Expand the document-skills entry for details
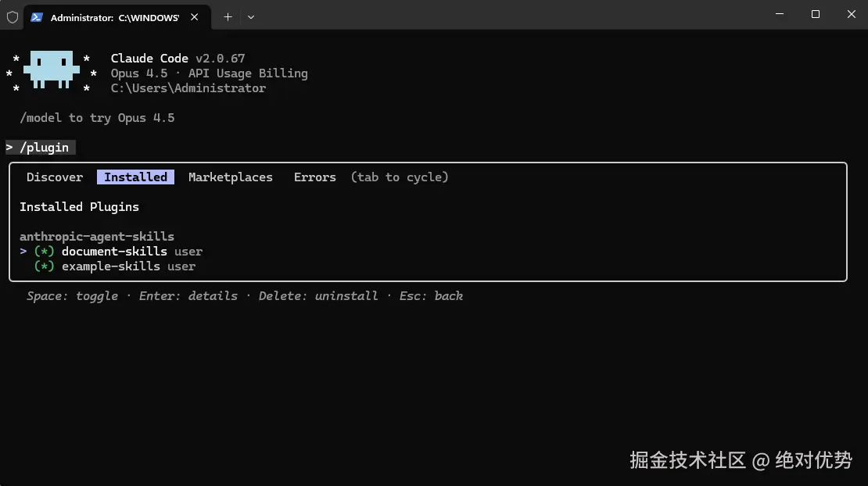Viewport: 868px width, 486px height. click(x=114, y=251)
